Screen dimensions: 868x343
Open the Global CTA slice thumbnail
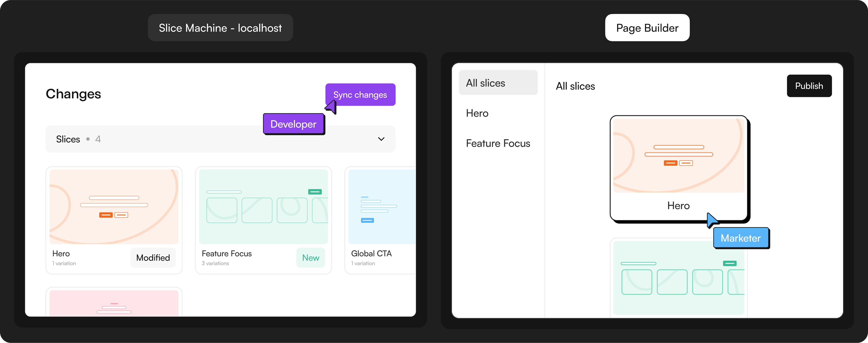tap(382, 206)
